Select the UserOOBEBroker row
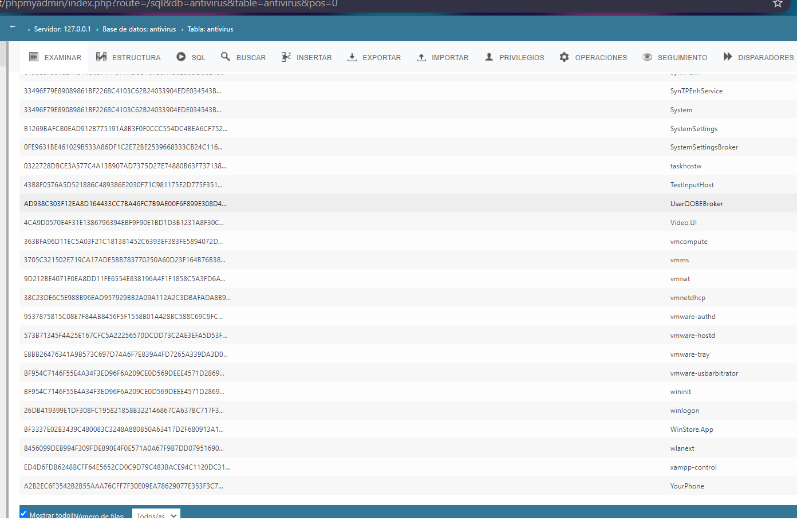Viewport: 797px width, 532px height. [696, 204]
